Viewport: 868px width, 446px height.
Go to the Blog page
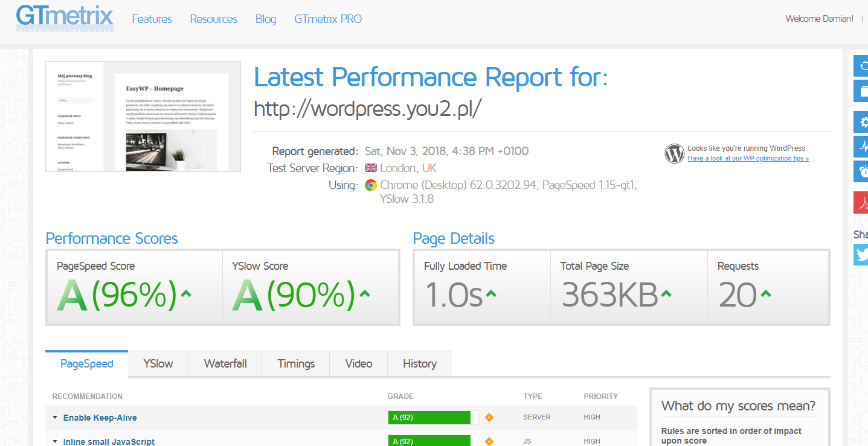(x=266, y=19)
